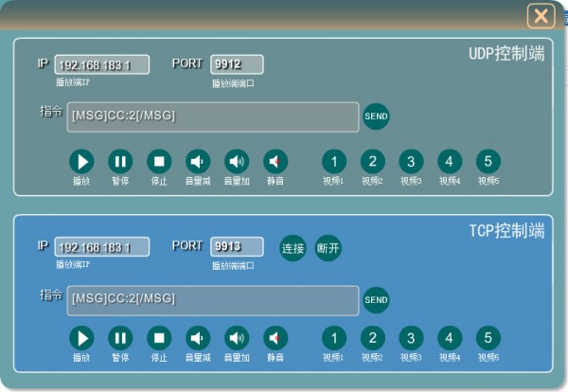Send the command in UDP panel
Image resolution: width=568 pixels, height=392 pixels.
click(x=376, y=116)
